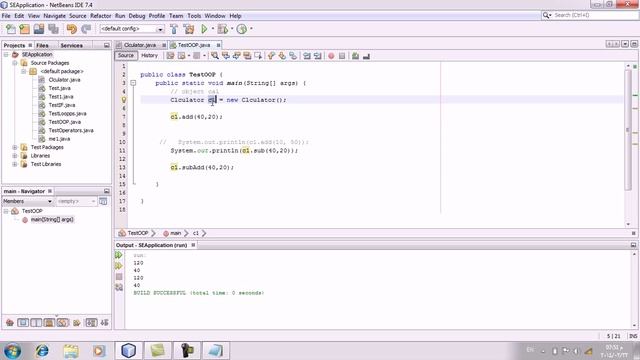Open the Debug menu
640x360 pixels.
(137, 16)
